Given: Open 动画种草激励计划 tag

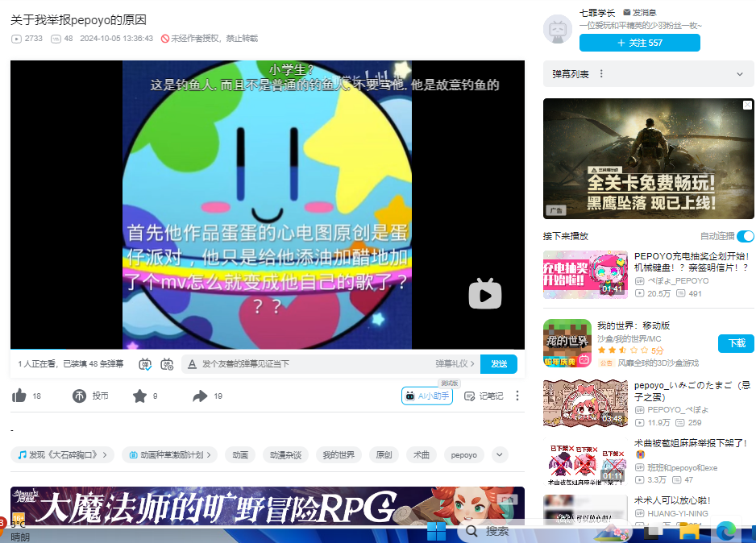Looking at the screenshot, I should click(170, 455).
